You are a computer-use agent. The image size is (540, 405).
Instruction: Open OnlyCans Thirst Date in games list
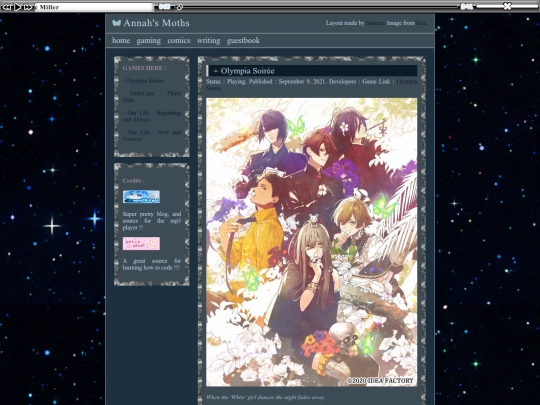pyautogui.click(x=152, y=97)
